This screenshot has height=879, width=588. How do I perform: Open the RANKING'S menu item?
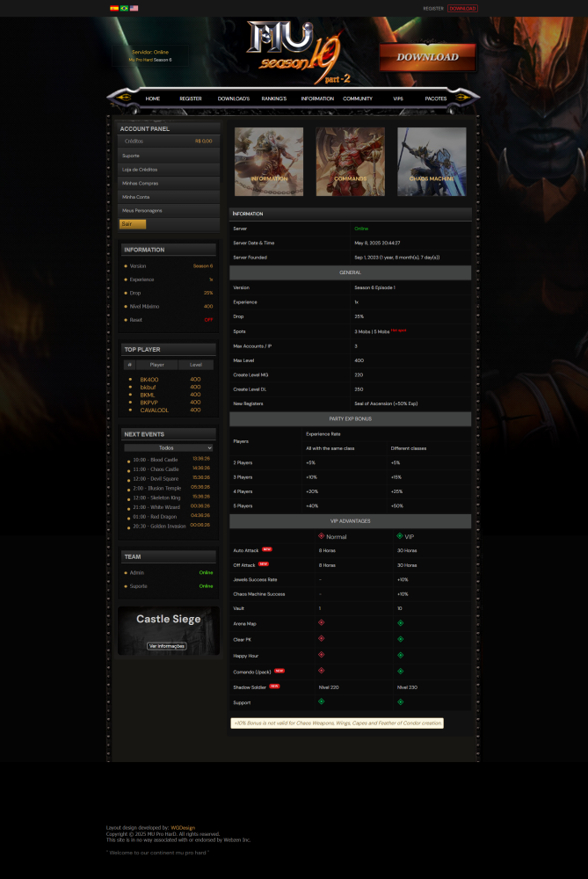(274, 98)
